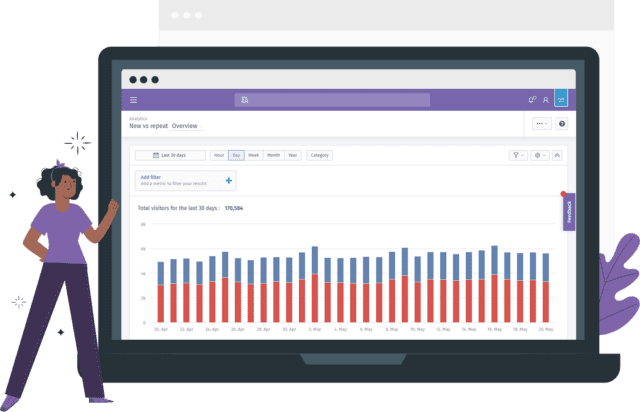Click the plus icon to add filter
The image size is (640, 412).
(229, 181)
